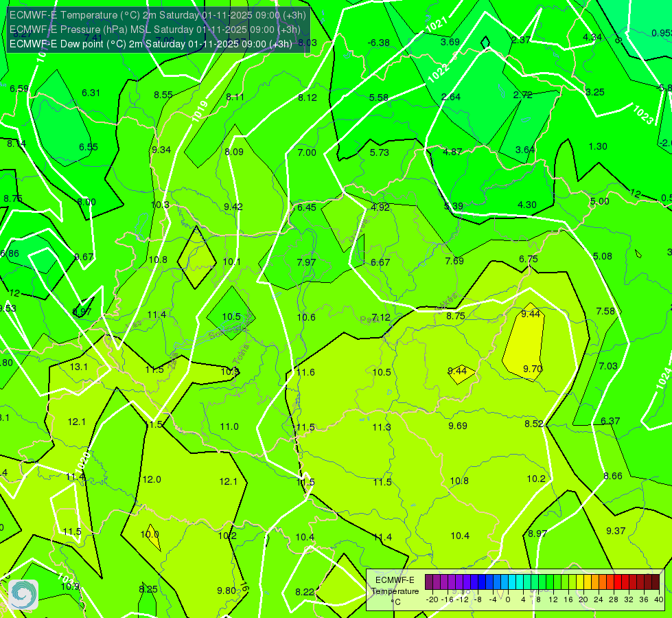
Task: Click the 4.92 value
Action: [x=380, y=207]
